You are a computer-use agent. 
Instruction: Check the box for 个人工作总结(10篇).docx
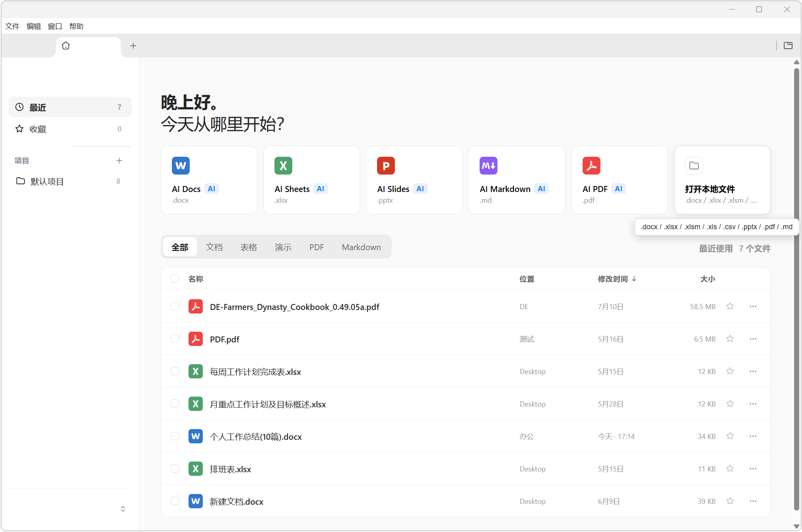[x=175, y=436]
